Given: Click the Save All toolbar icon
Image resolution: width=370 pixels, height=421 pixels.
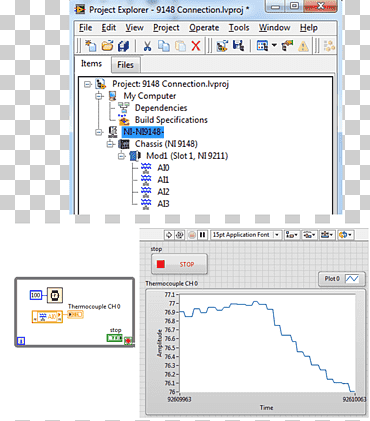Looking at the screenshot, I should click(x=123, y=46).
